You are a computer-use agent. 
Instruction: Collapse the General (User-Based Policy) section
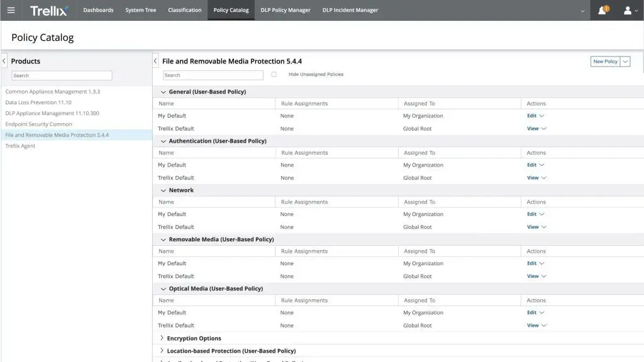[164, 92]
